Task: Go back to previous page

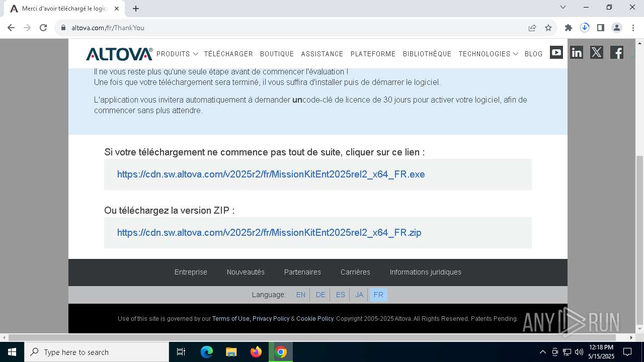Action: pyautogui.click(x=11, y=28)
